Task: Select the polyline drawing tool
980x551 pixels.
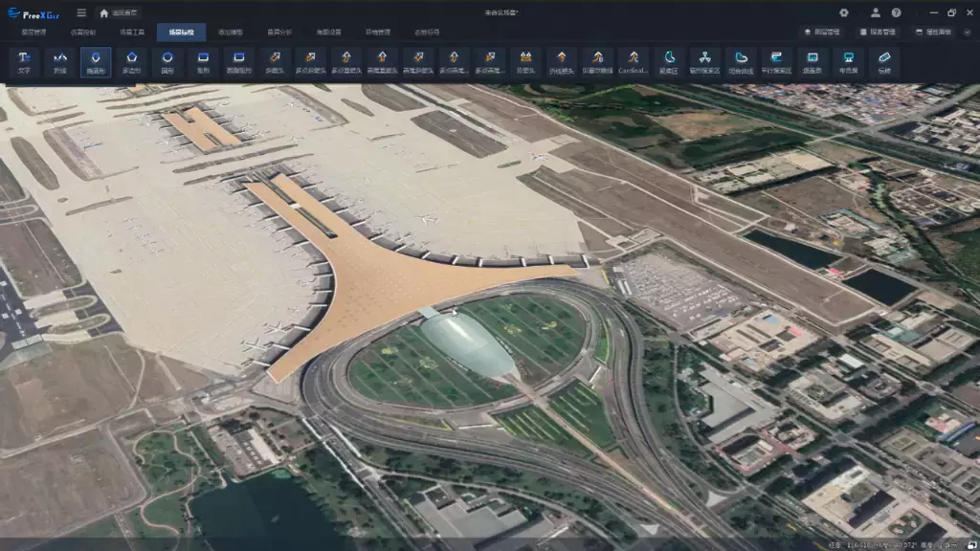Action: coord(59,61)
